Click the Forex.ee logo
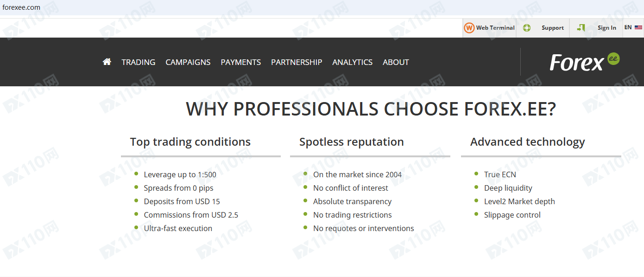Viewport: 644px width, 277px height. [x=585, y=62]
